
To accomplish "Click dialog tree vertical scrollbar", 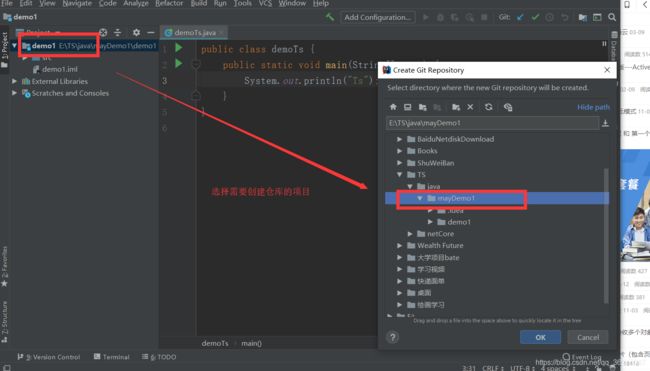I will tap(606, 235).
